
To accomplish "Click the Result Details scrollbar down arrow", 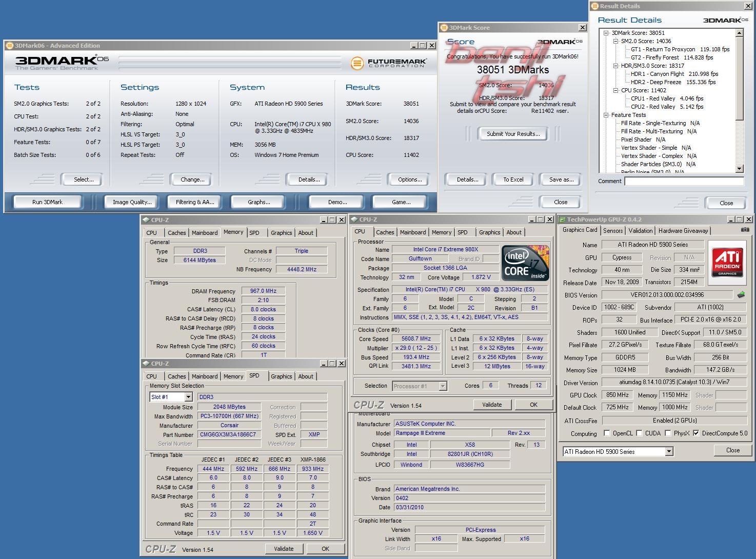I will point(739,169).
